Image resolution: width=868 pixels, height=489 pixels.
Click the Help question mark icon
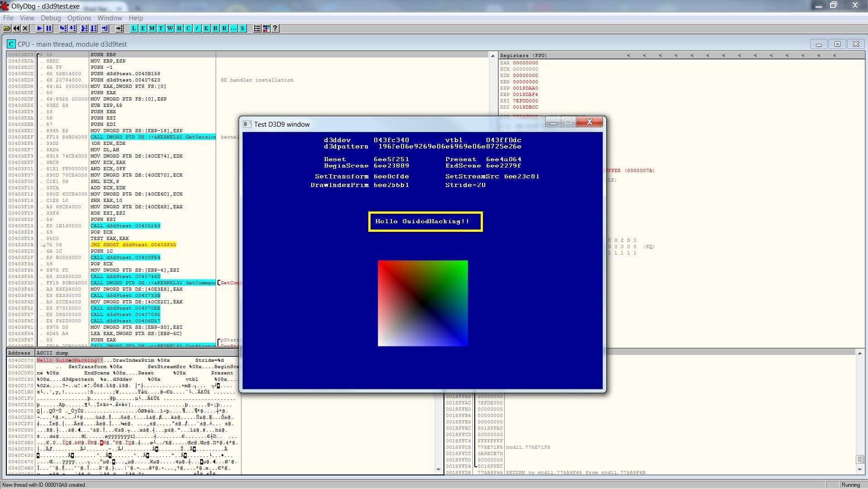275,29
